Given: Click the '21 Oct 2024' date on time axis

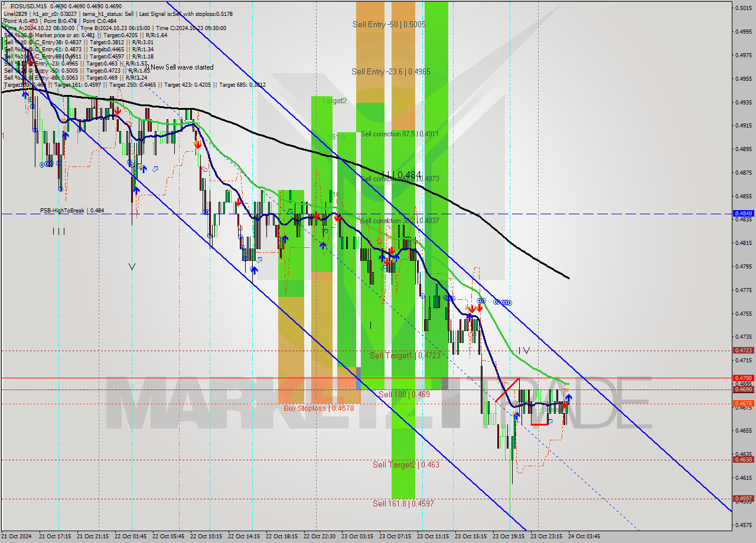Looking at the screenshot, I should point(16,537).
